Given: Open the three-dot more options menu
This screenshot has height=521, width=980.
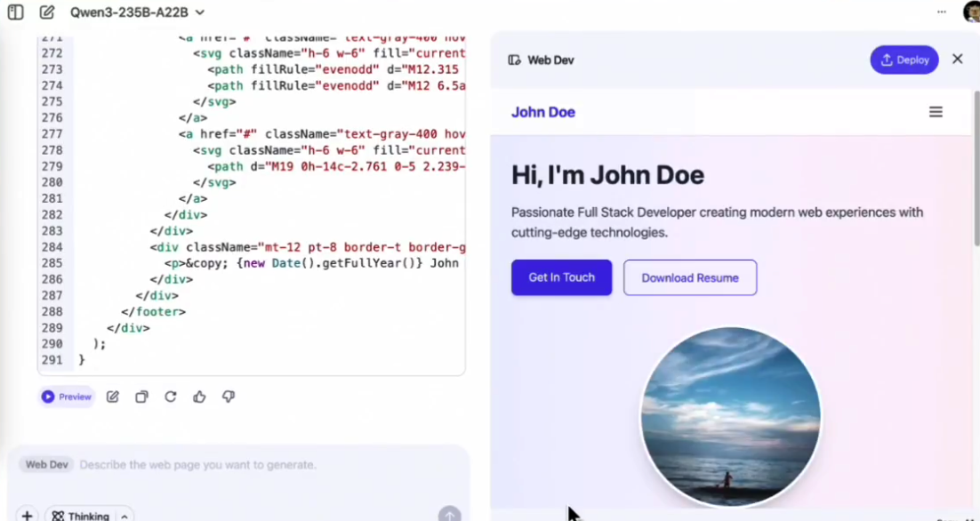Looking at the screenshot, I should tap(942, 12).
